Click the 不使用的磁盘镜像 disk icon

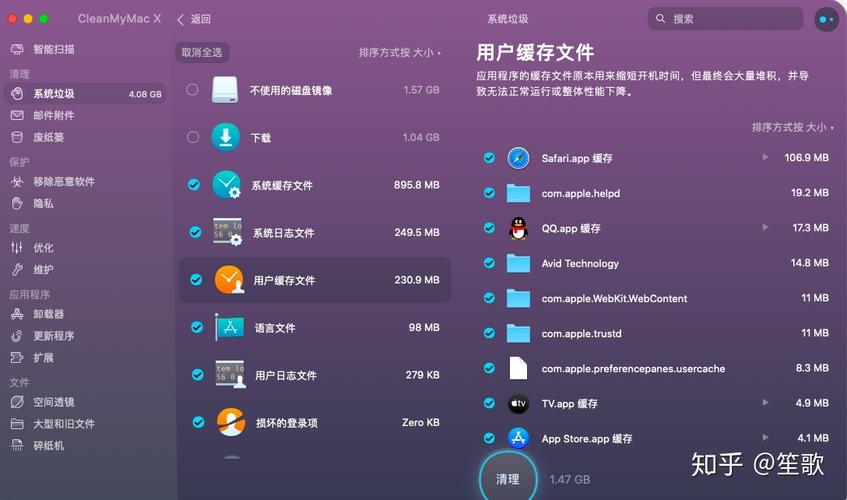(225, 90)
